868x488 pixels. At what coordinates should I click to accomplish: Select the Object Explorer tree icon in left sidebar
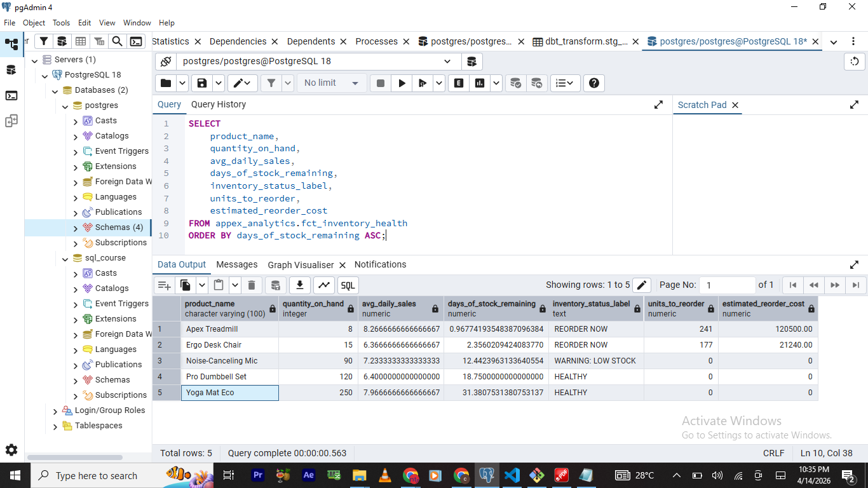(11, 44)
